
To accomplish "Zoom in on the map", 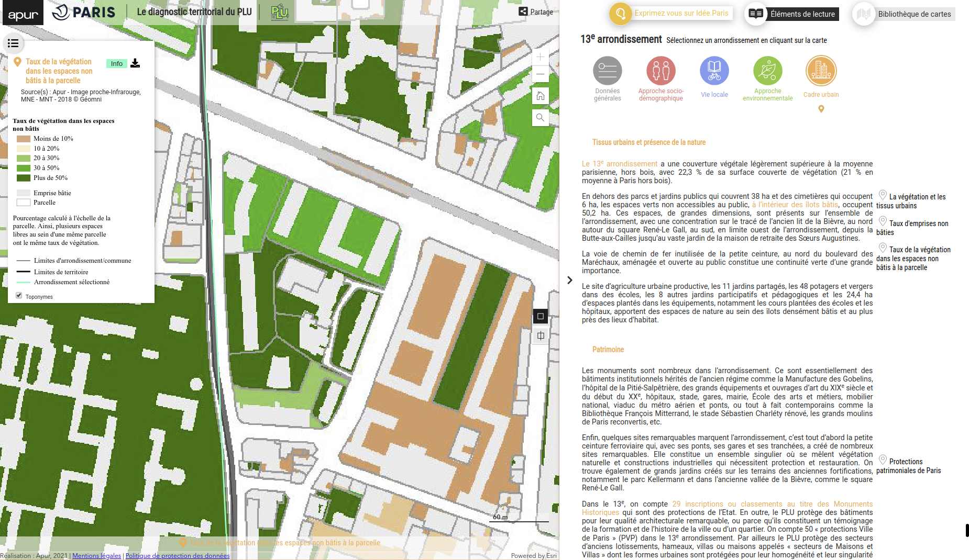I will click(540, 57).
